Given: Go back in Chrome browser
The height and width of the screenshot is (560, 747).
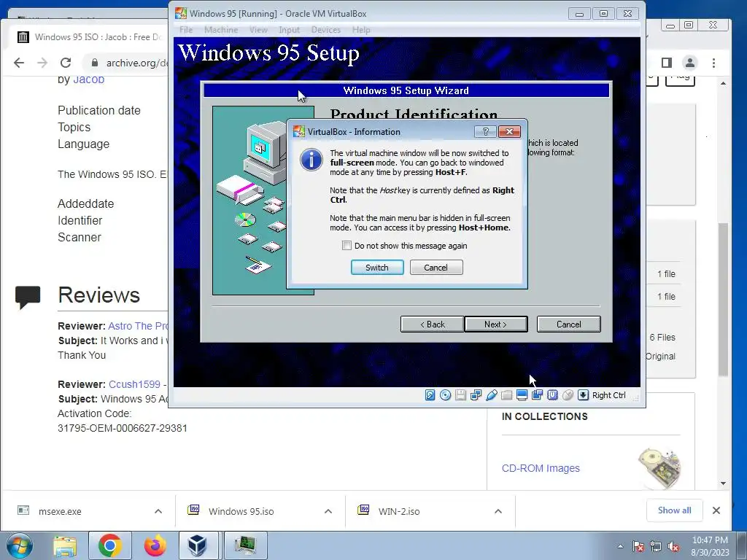Looking at the screenshot, I should [19, 63].
